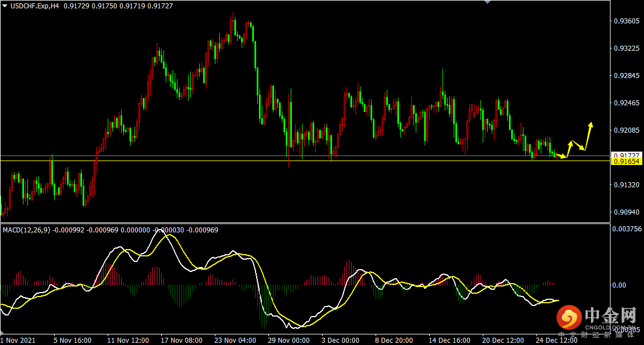Click the MACD(12,26,9) indicator label
644x345 pixels.
click(x=26, y=230)
